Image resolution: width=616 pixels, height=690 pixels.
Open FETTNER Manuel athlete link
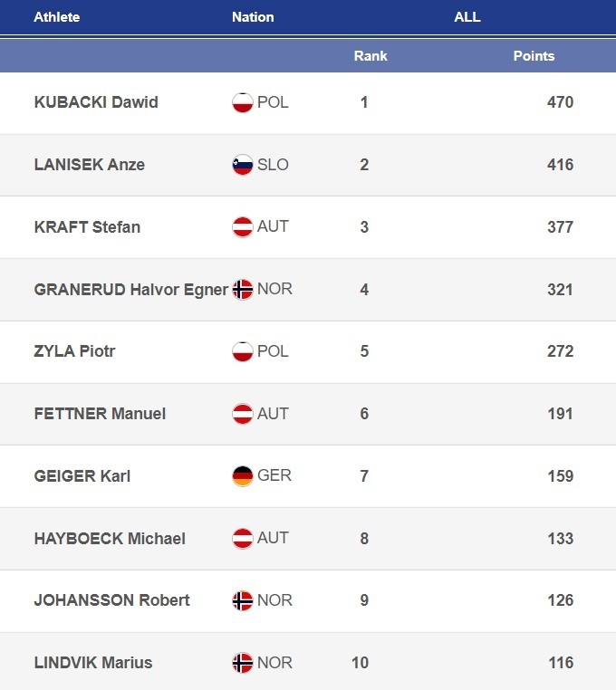(100, 414)
